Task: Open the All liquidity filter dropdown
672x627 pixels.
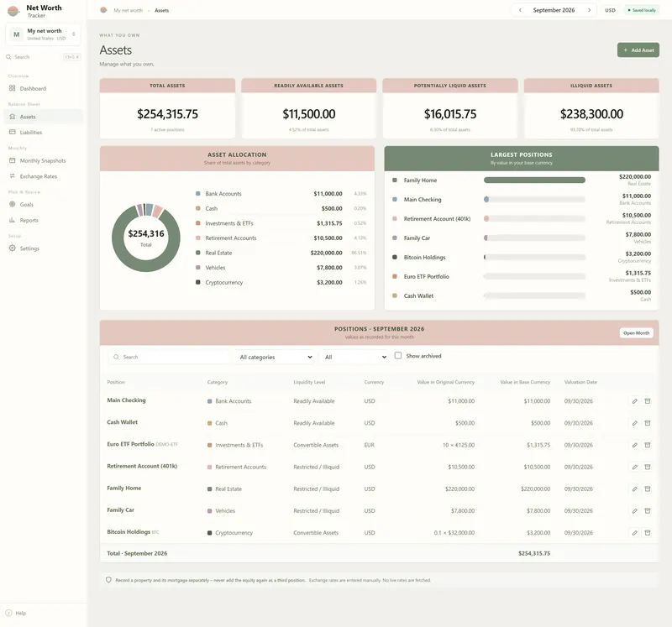Action: [x=354, y=357]
